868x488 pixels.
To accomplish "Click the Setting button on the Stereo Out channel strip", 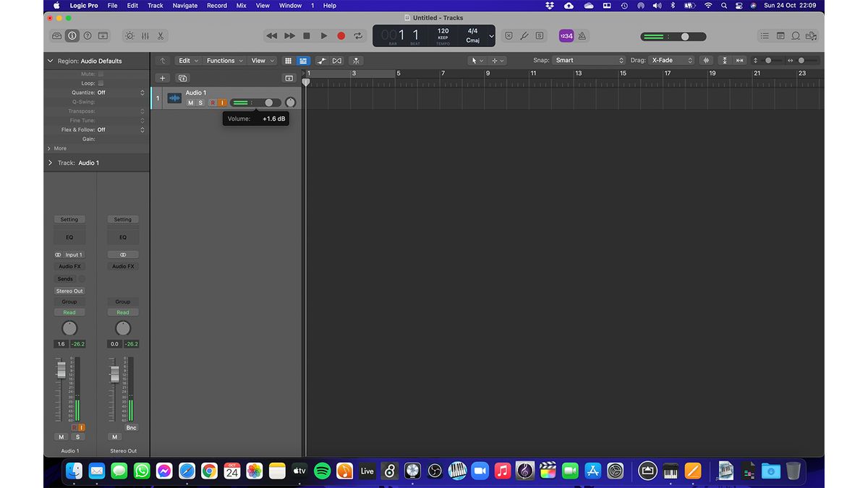I will point(123,219).
